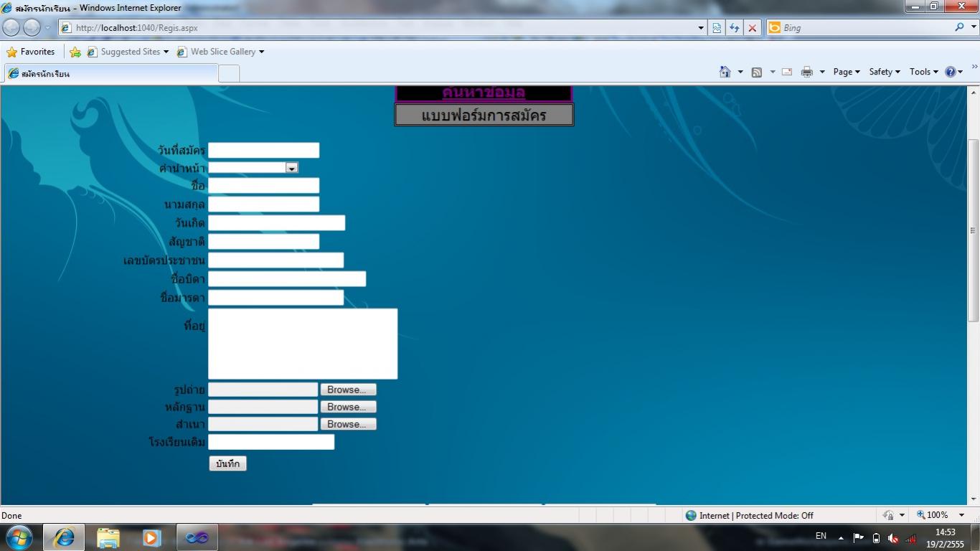Open the recent pages dropdown arrow
The width and height of the screenshot is (980, 551).
pos(48,28)
